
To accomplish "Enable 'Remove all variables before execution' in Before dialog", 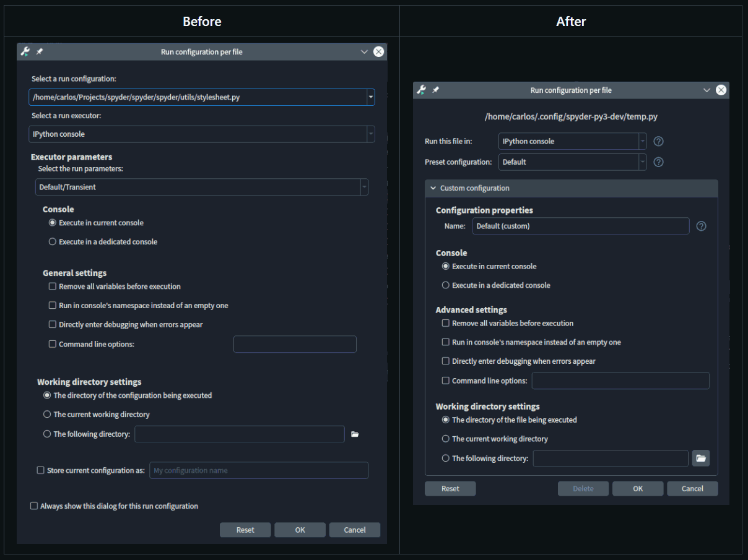I will [53, 286].
